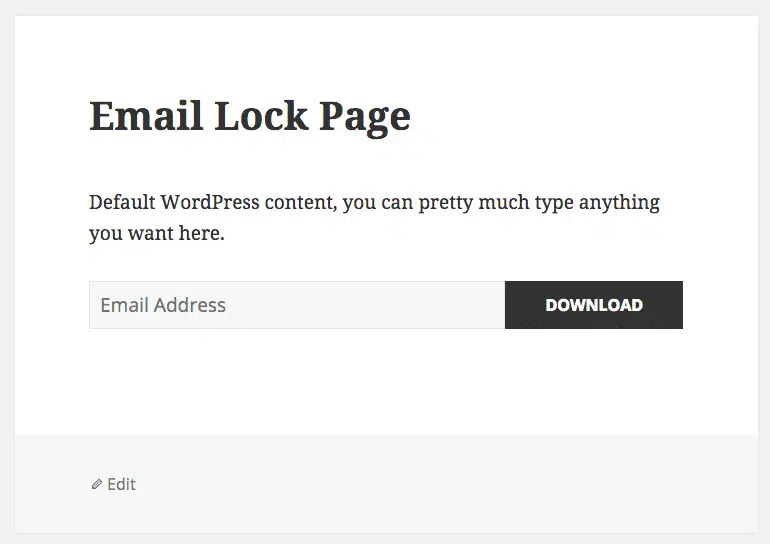Screen dimensions: 770x544
Task: Click the pencil icon beside Edit
Action: click(x=97, y=485)
